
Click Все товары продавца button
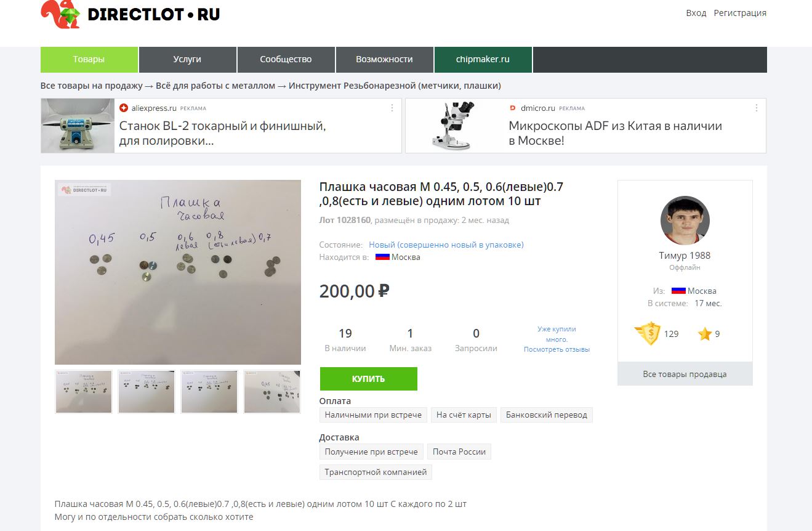click(685, 374)
